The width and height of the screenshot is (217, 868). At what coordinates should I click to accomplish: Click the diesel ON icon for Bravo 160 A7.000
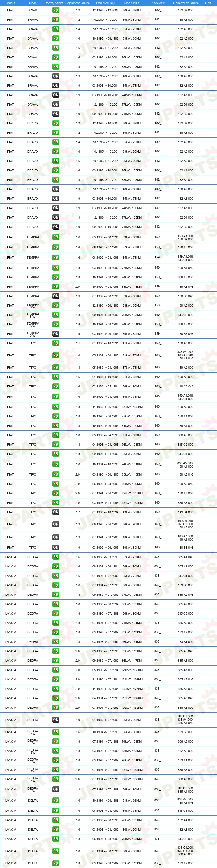pos(56,189)
